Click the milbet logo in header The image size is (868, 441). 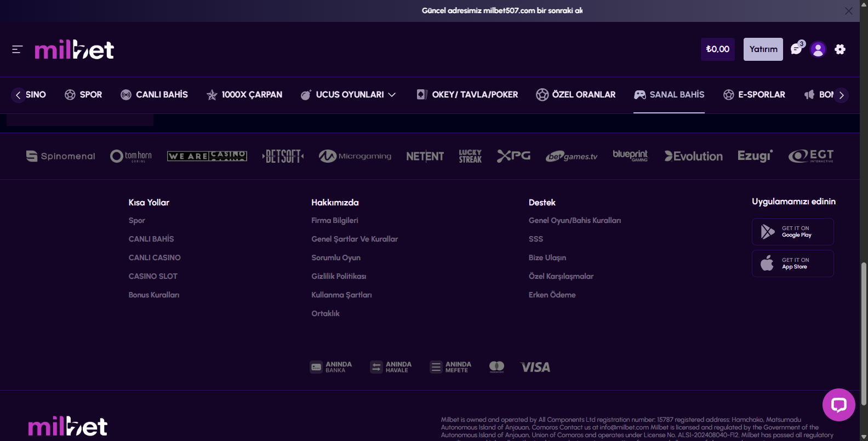click(x=75, y=49)
